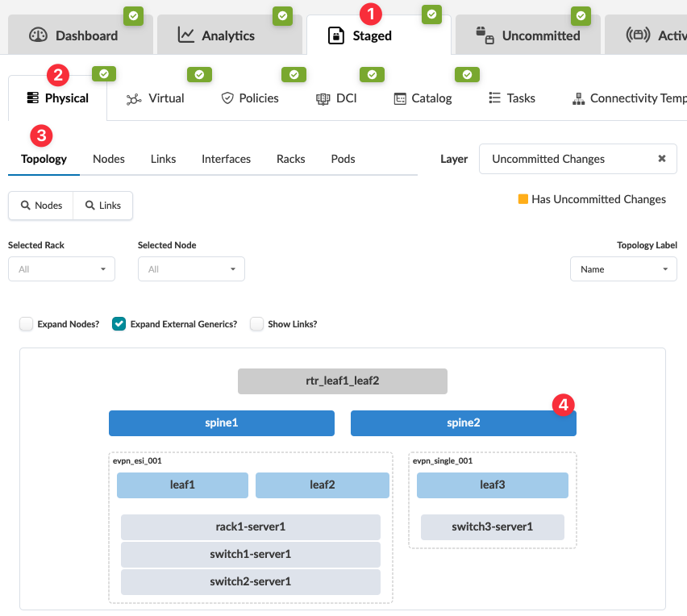687x616 pixels.
Task: Open the Selected Node dropdown
Action: click(191, 269)
